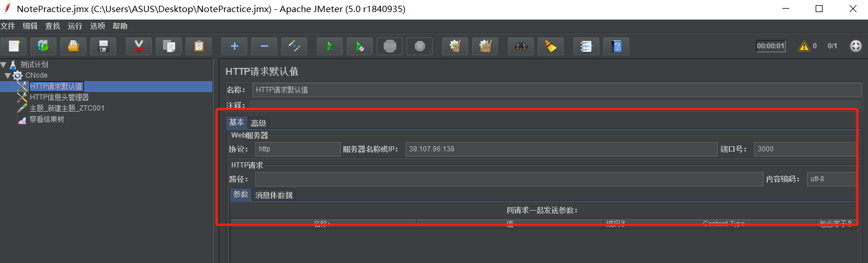Click the 0/1 thread count indicator

click(x=832, y=46)
